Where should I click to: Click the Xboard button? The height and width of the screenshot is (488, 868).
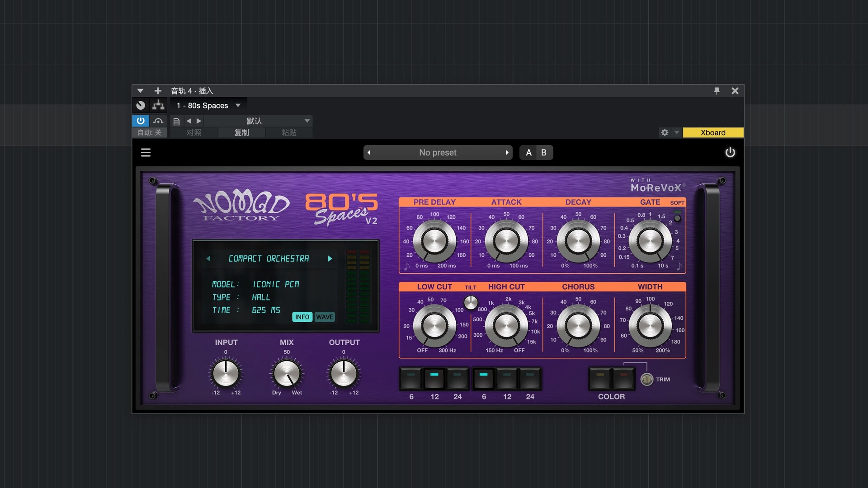[713, 132]
